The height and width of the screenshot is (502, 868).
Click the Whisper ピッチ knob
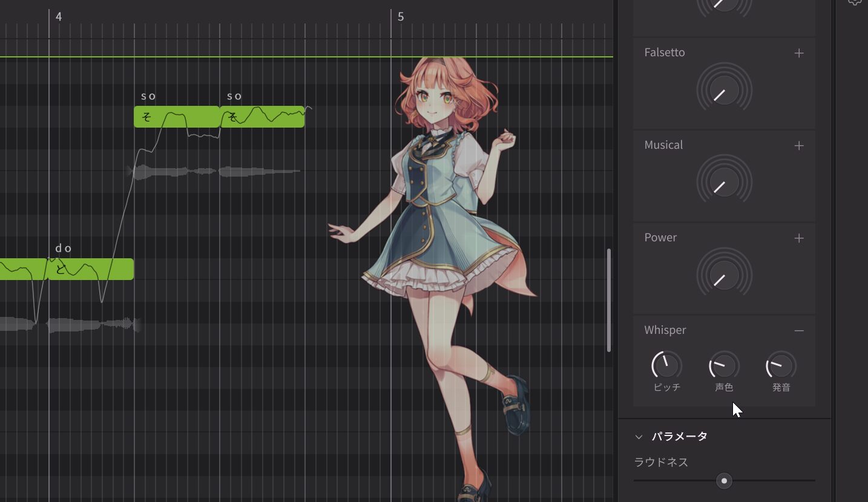[666, 366]
